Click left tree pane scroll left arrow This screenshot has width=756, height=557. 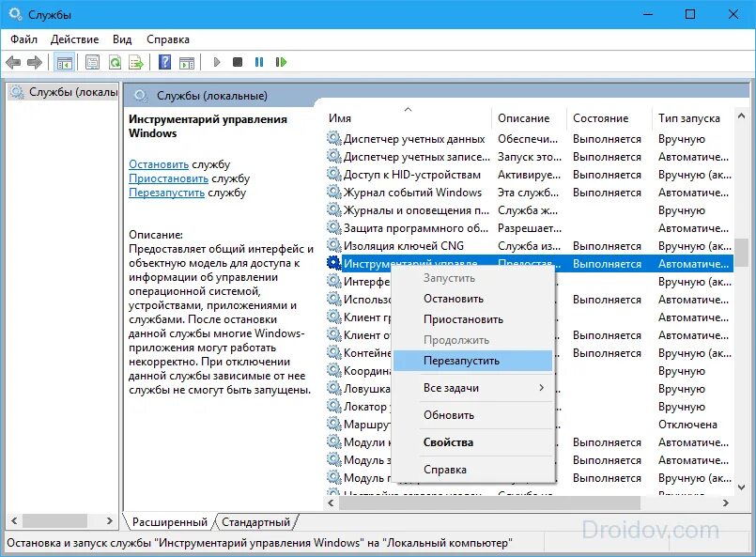(x=14, y=520)
